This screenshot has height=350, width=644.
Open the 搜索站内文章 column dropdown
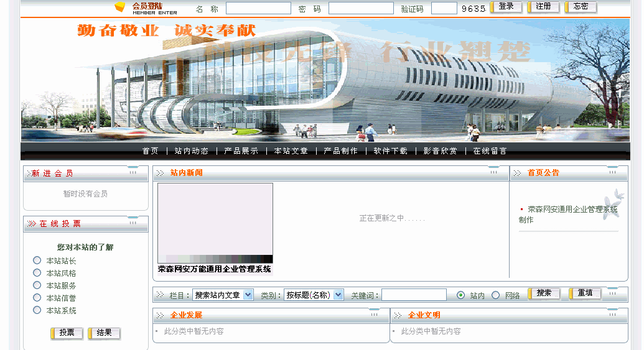click(x=223, y=295)
